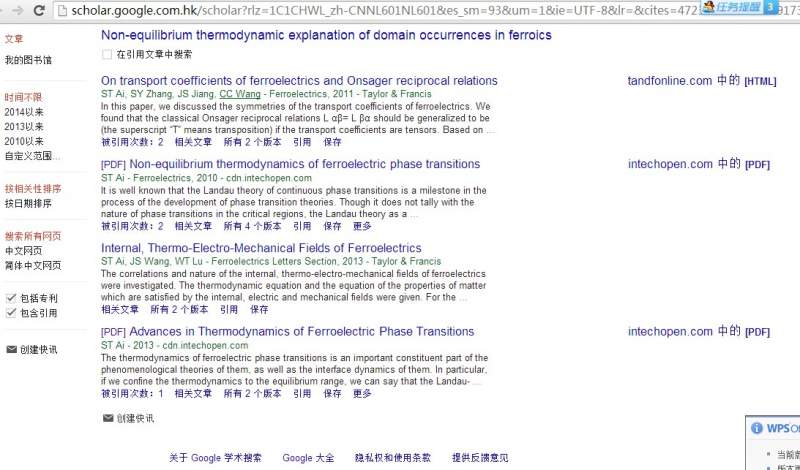Click 引用 under Thermo-Electro-Mechanical Fields result
The width and height of the screenshot is (800, 470).
229,309
